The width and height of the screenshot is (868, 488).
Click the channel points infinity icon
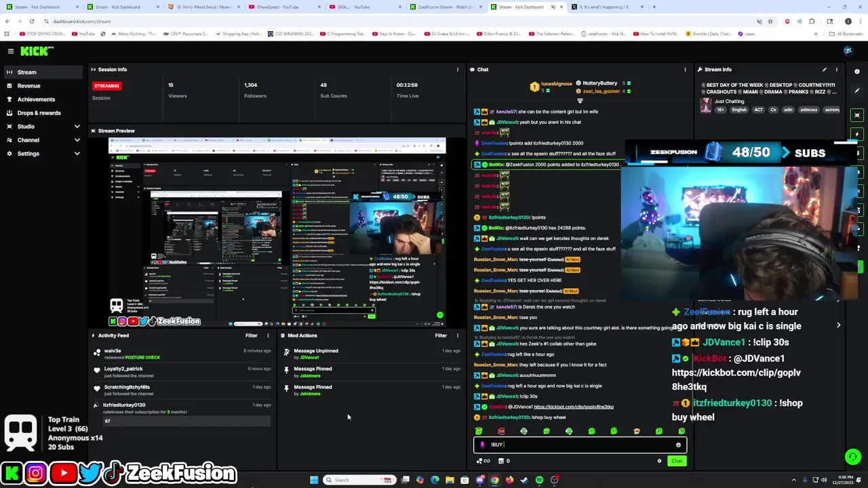(x=484, y=461)
